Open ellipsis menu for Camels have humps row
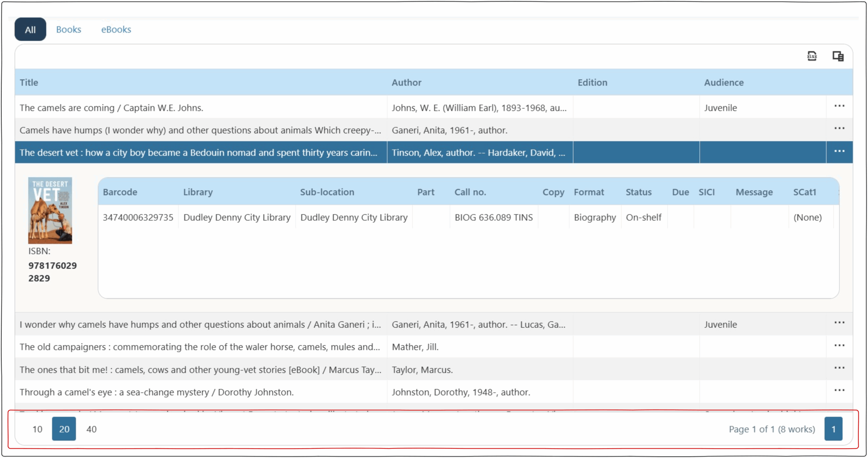Image resolution: width=868 pixels, height=458 pixels. 839,129
